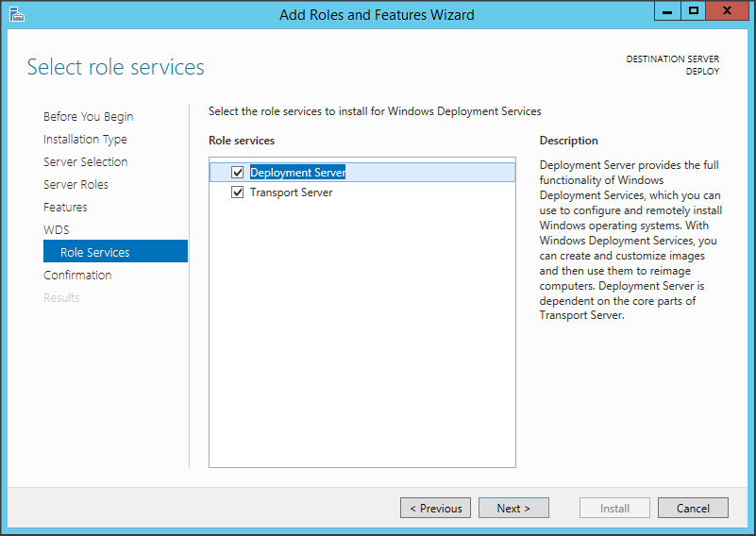Click the wizard icon in title bar
Image resolution: width=756 pixels, height=536 pixels.
[x=16, y=14]
